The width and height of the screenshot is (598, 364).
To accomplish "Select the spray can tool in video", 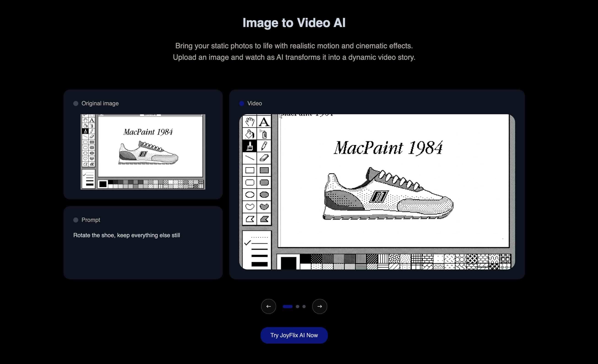I will pyautogui.click(x=264, y=134).
